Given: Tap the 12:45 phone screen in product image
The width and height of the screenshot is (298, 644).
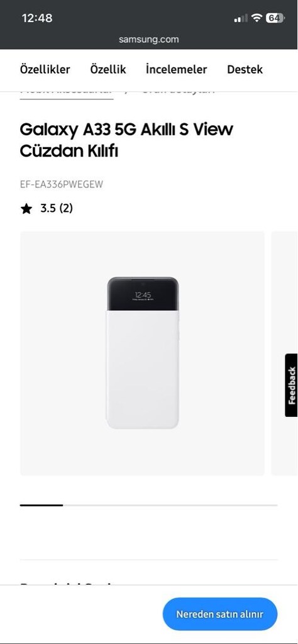Looking at the screenshot, I should [143, 294].
